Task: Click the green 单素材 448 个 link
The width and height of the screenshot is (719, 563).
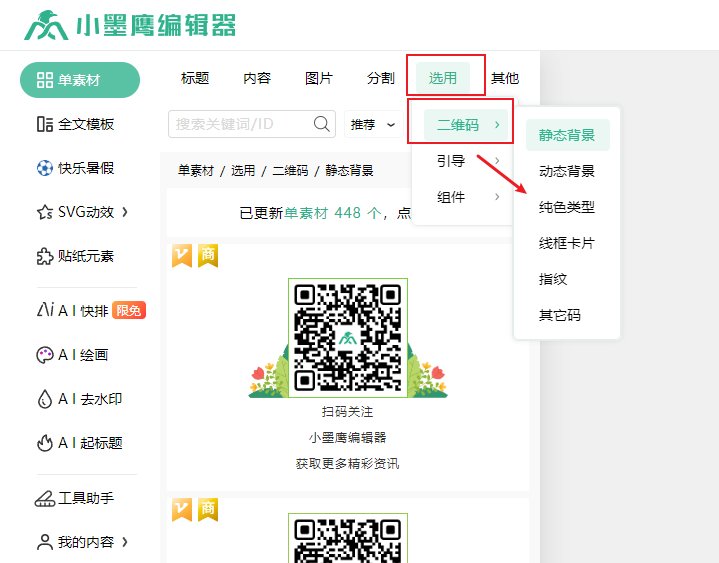Action: point(333,213)
